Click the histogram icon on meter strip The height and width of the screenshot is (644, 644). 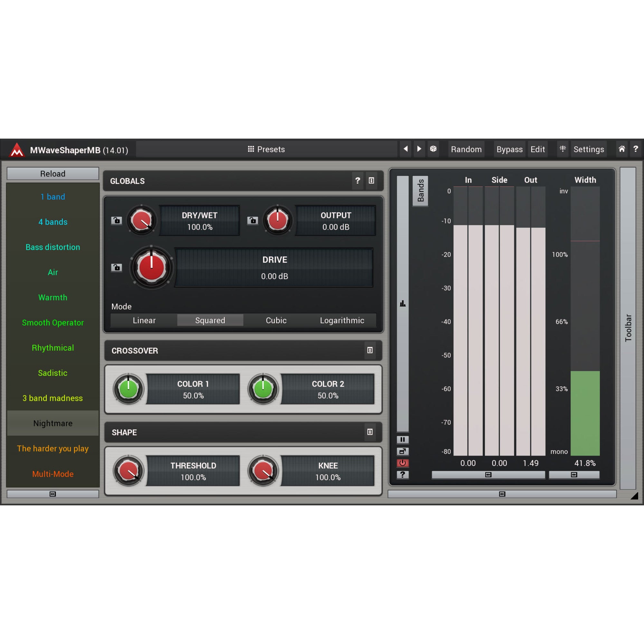pos(403,304)
